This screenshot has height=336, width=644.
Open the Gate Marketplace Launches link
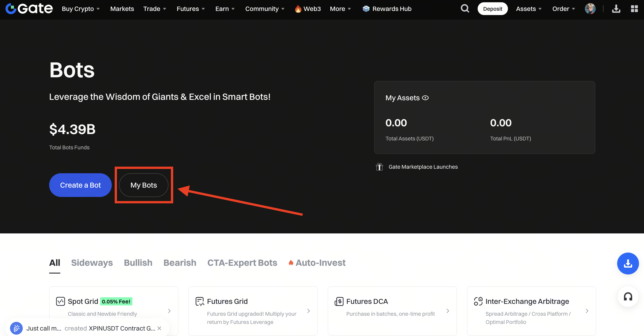[423, 167]
